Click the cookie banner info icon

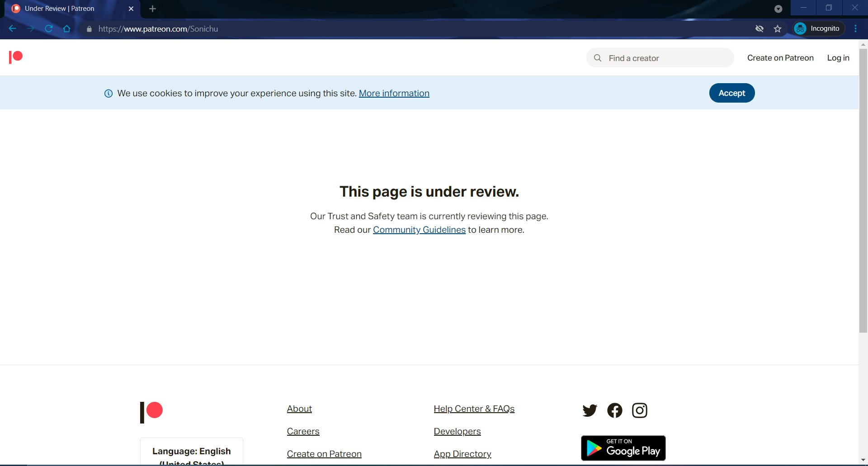point(108,93)
